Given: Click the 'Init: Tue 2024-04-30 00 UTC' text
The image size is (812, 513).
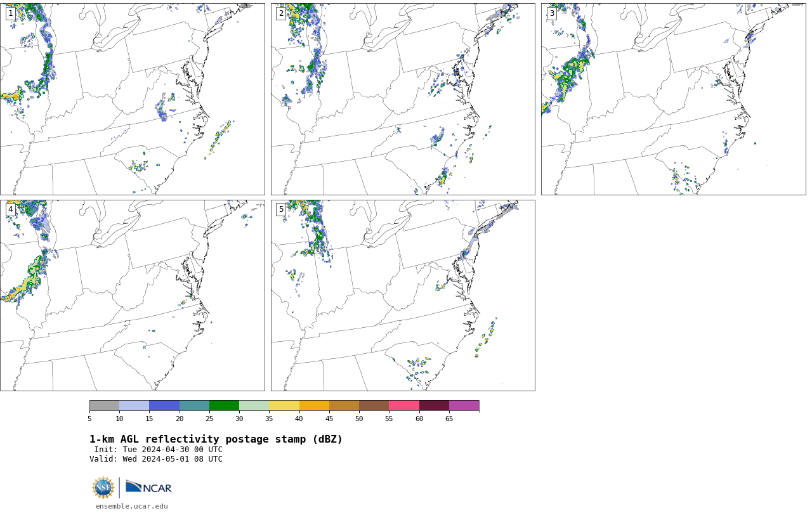Looking at the screenshot, I should [159, 450].
